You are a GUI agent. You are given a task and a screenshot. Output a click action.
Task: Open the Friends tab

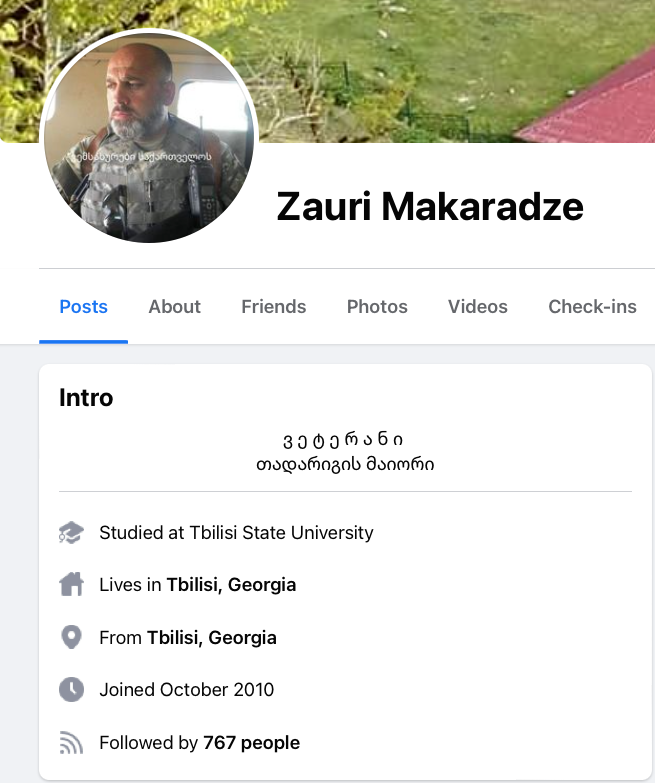tap(274, 307)
